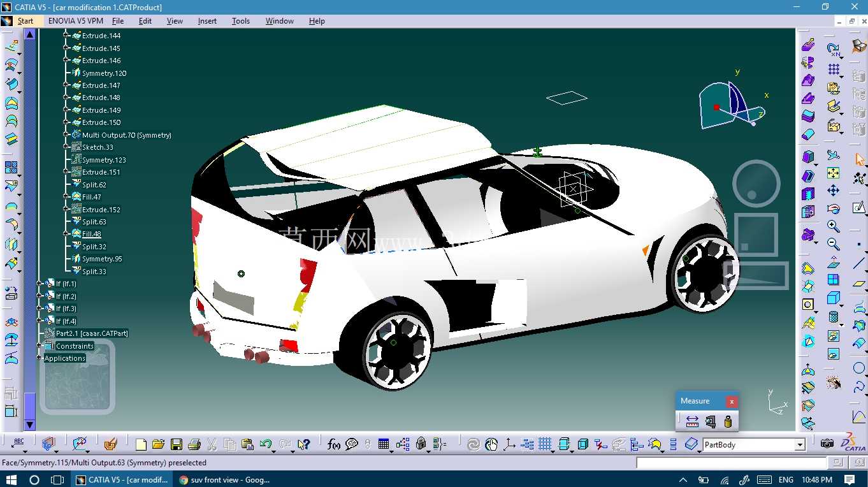Click the Zoom Out magnifier icon
Screen dimensions: 868x487
tap(833, 244)
